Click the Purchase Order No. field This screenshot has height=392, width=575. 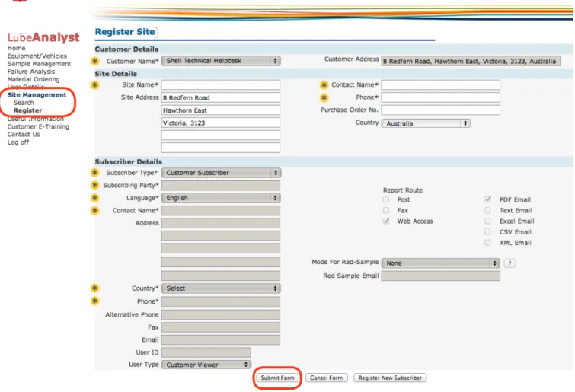[x=441, y=110]
